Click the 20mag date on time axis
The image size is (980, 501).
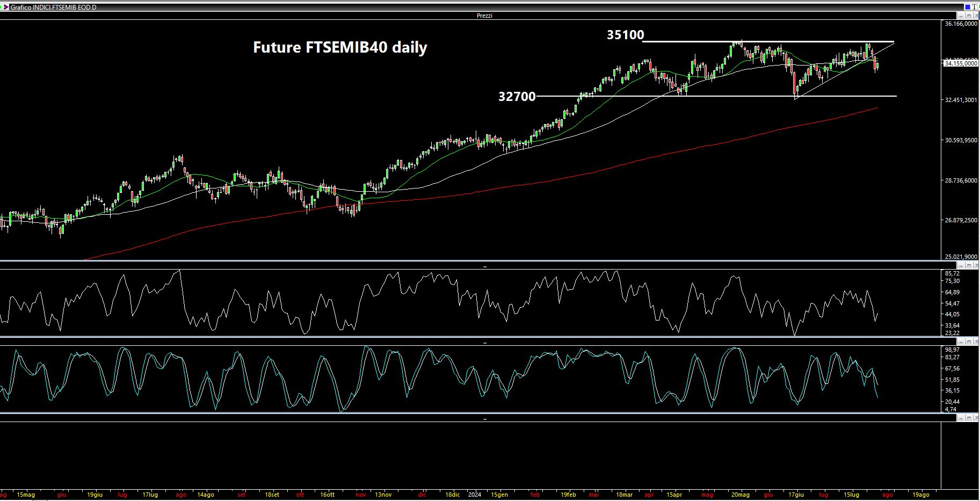(x=740, y=495)
